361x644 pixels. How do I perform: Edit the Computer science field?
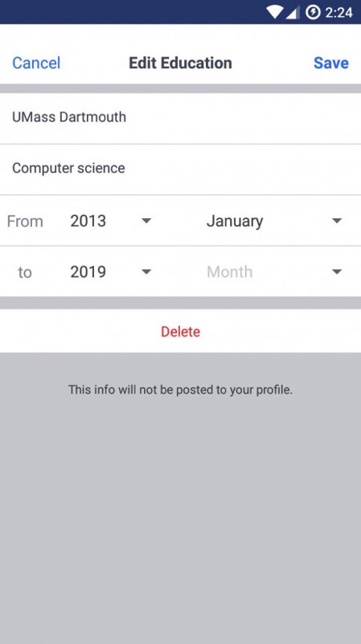(x=180, y=168)
